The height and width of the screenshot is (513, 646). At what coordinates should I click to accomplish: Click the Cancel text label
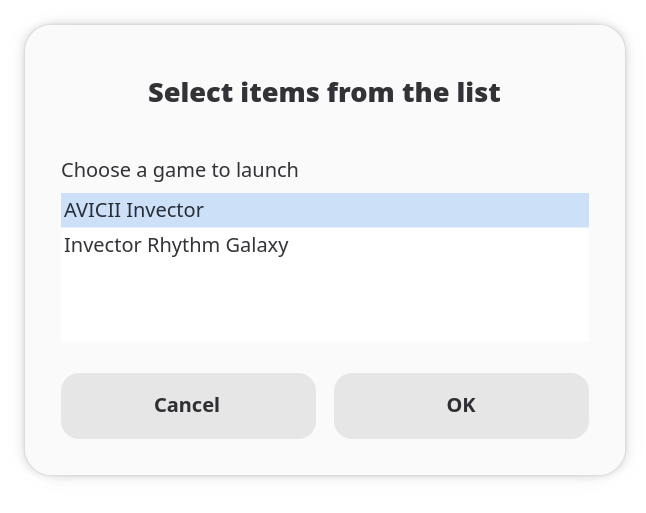coord(187,405)
